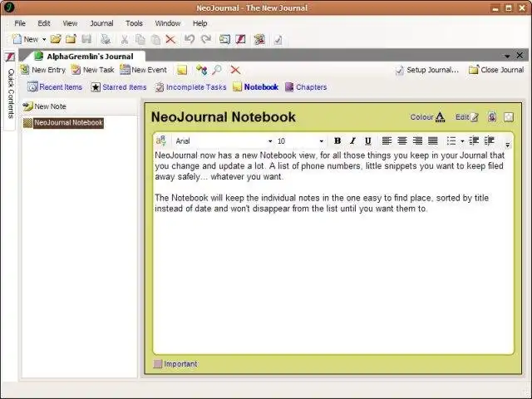Center align text
The image size is (532, 399).
point(402,140)
